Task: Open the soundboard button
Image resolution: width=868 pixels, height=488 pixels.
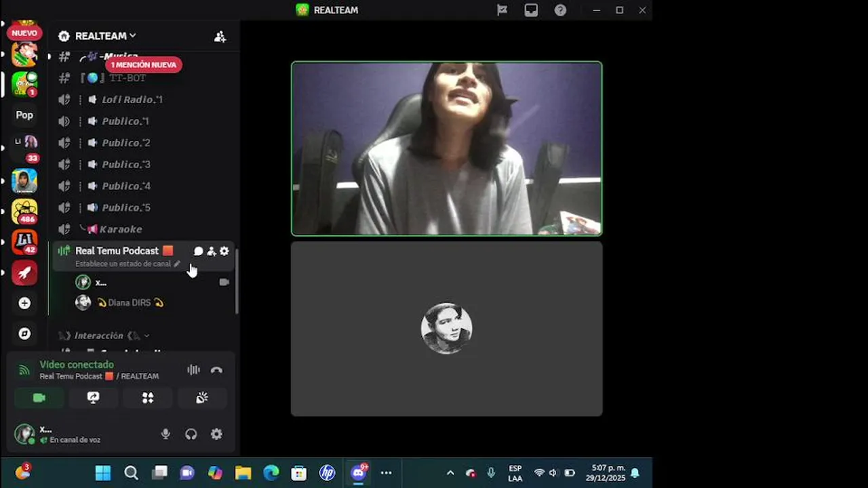Action: click(x=202, y=398)
